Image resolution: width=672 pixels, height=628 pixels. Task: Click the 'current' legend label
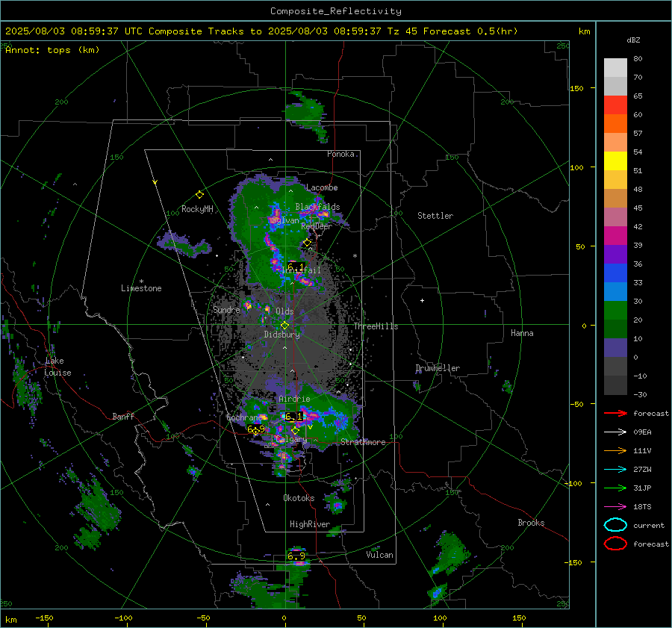(x=649, y=525)
